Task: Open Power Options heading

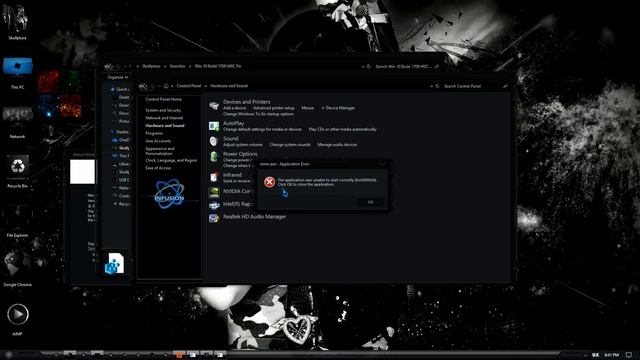Action: [240, 154]
